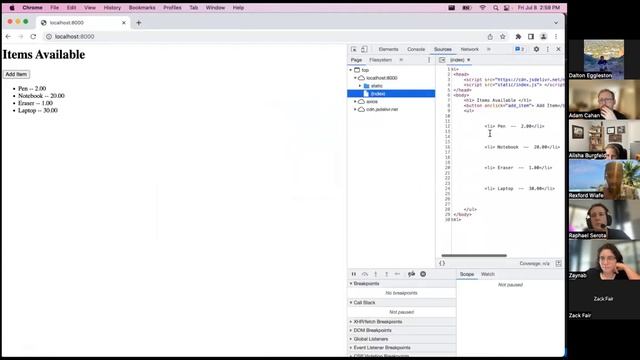This screenshot has width=640, height=360.
Task: Deactivate breakpoints toggle
Action: [x=411, y=274]
